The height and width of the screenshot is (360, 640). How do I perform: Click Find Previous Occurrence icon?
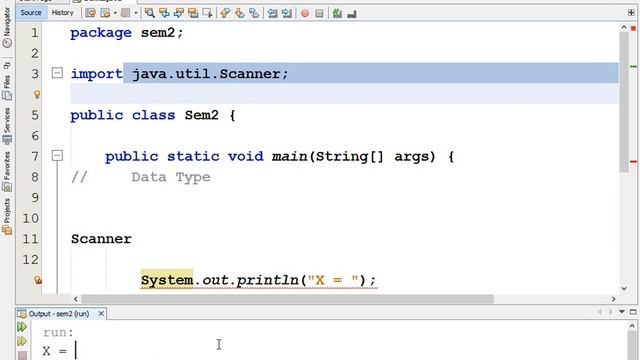(164, 13)
